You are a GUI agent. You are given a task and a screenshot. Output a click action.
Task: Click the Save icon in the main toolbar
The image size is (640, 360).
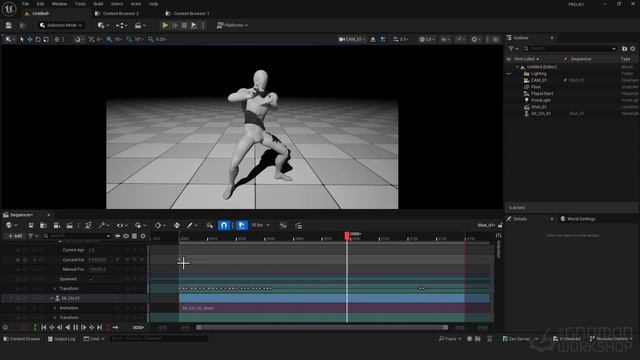[9, 25]
